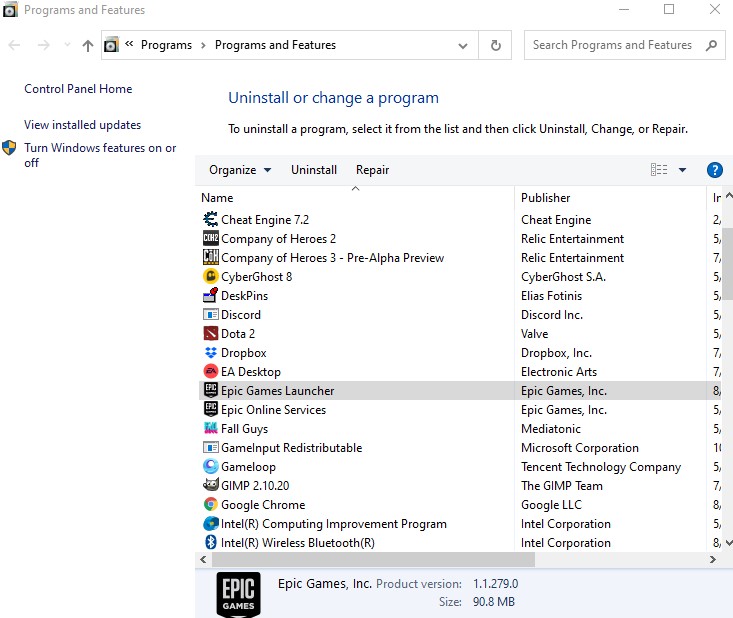Viewport: 733px width, 618px height.
Task: Click the Dota 2 red icon
Action: [210, 333]
